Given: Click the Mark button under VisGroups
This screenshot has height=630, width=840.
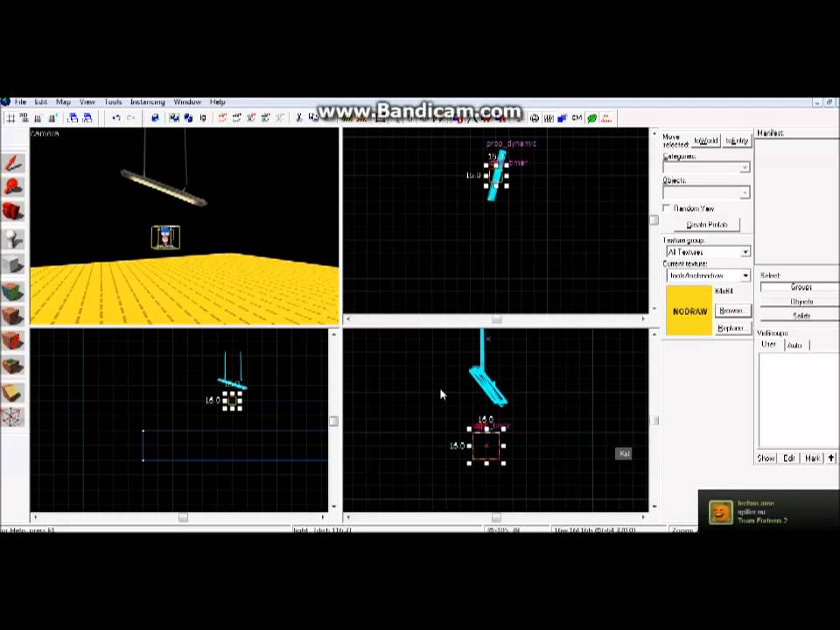Looking at the screenshot, I should click(813, 458).
